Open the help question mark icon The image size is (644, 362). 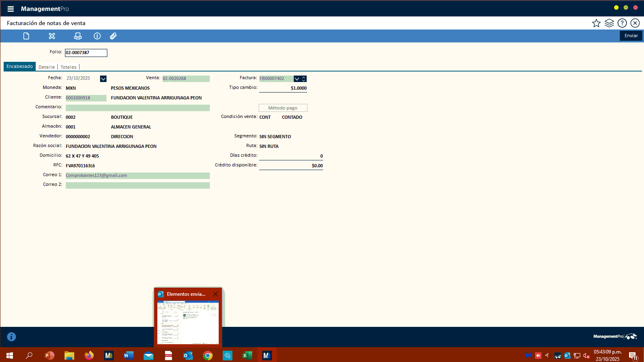coord(622,23)
